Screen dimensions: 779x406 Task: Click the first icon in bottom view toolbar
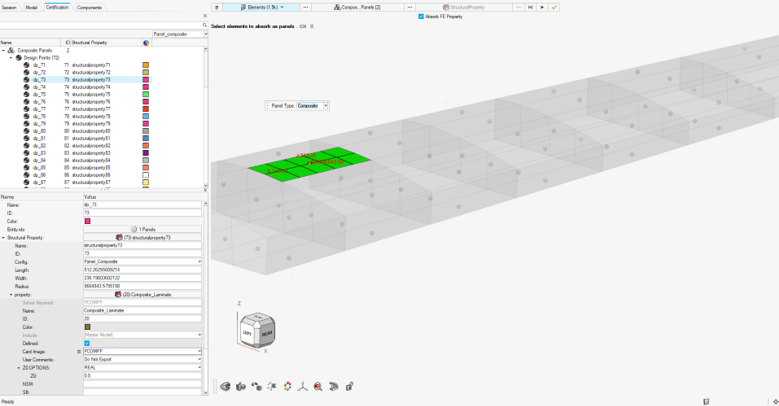coord(225,386)
